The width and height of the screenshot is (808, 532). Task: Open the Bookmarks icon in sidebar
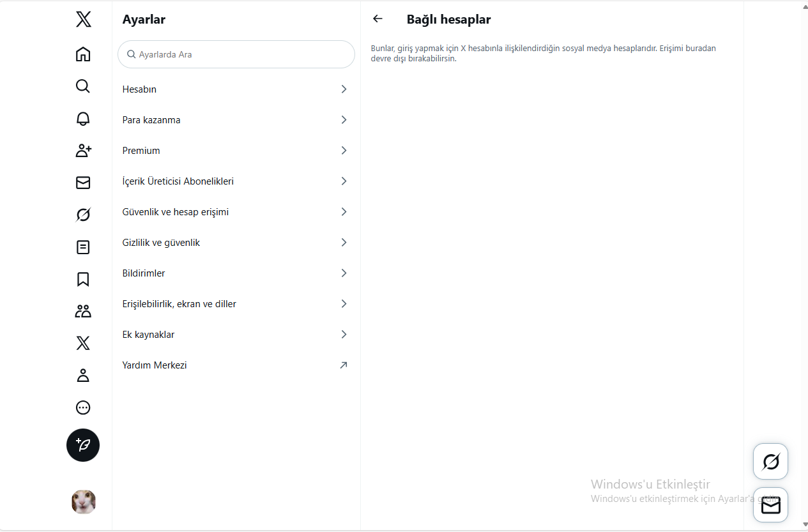click(x=83, y=279)
